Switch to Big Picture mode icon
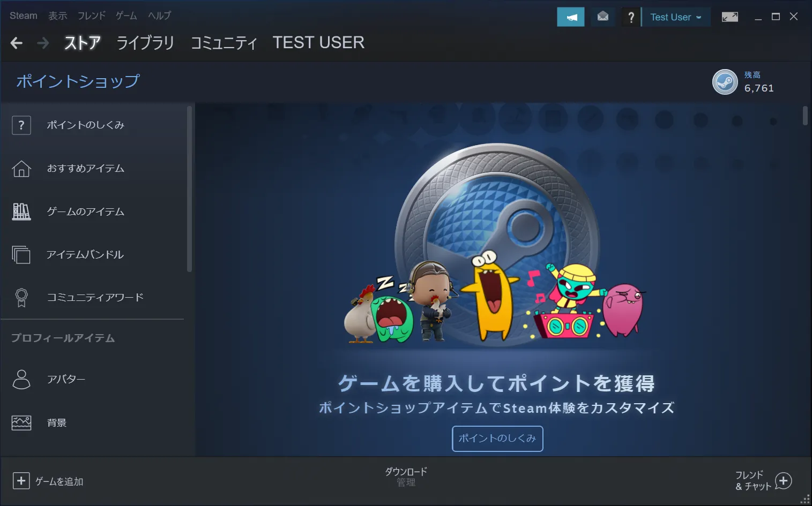The image size is (812, 506). [729, 17]
